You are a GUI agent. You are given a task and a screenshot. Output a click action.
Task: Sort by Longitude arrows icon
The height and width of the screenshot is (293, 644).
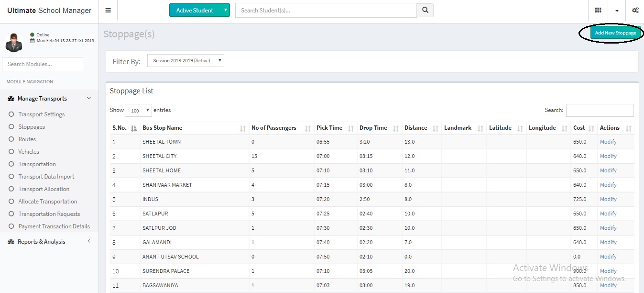565,128
